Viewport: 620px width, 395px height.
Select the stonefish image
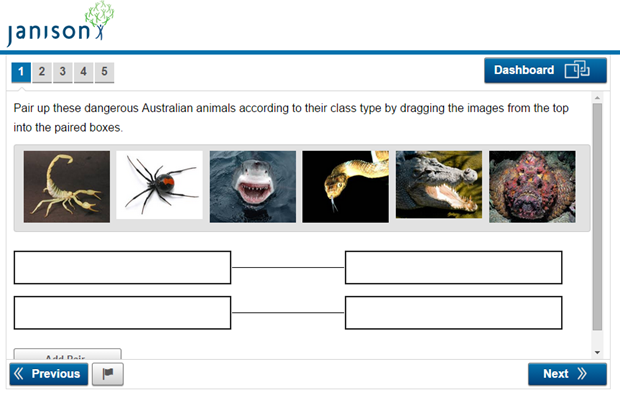[532, 187]
